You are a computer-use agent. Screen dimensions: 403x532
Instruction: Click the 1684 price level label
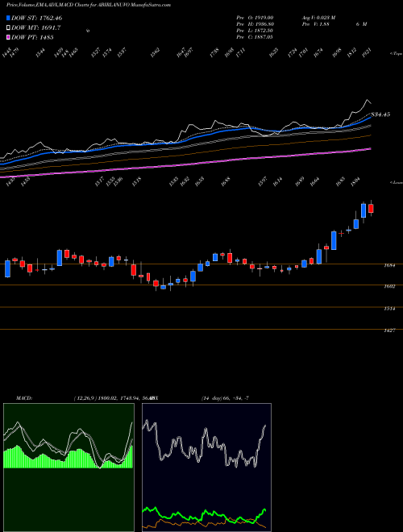[x=389, y=266]
